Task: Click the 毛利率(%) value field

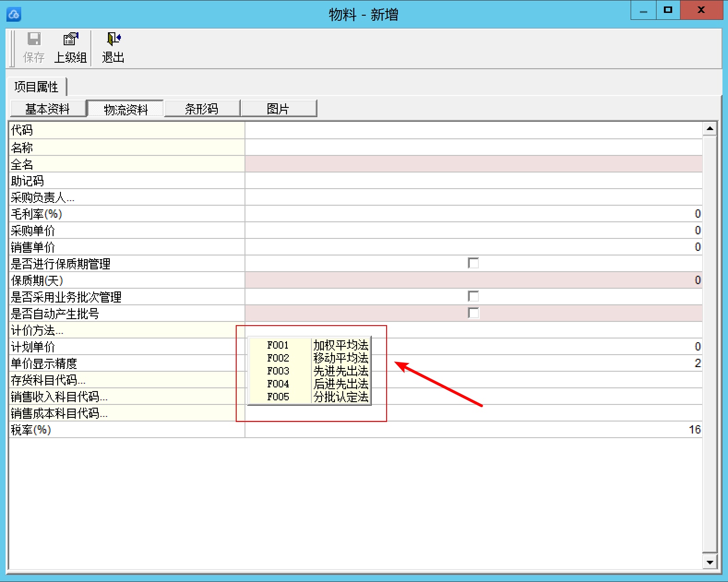Action: click(x=474, y=214)
